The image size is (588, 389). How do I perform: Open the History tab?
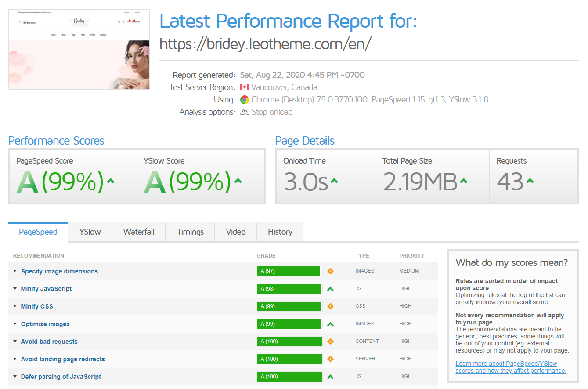point(280,232)
